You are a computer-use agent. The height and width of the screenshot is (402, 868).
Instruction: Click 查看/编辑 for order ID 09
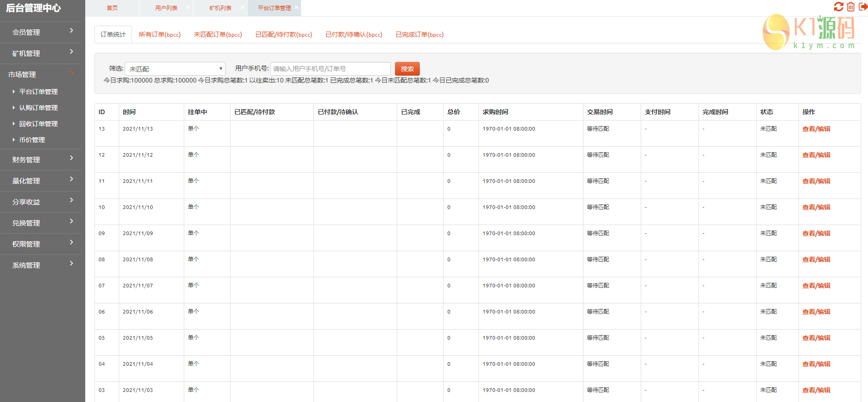point(816,233)
